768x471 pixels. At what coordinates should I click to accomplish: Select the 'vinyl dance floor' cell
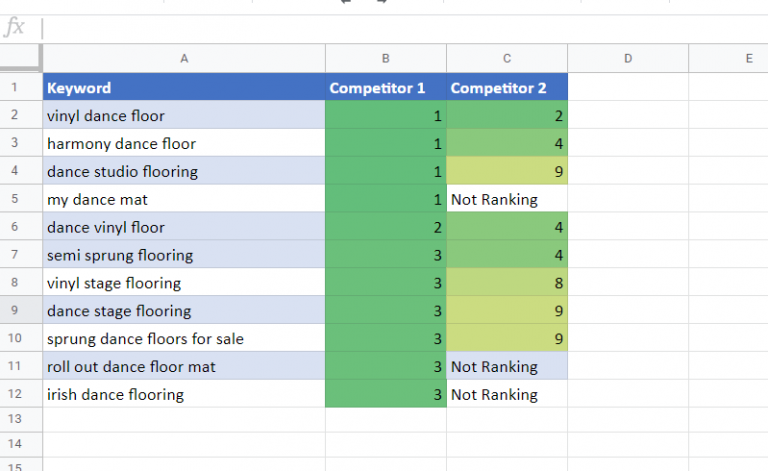point(184,116)
